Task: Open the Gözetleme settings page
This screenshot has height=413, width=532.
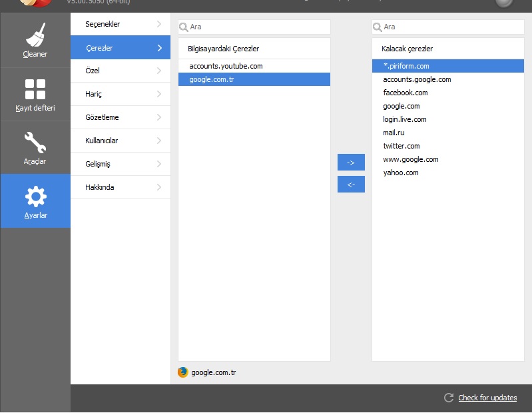Action: 121,117
